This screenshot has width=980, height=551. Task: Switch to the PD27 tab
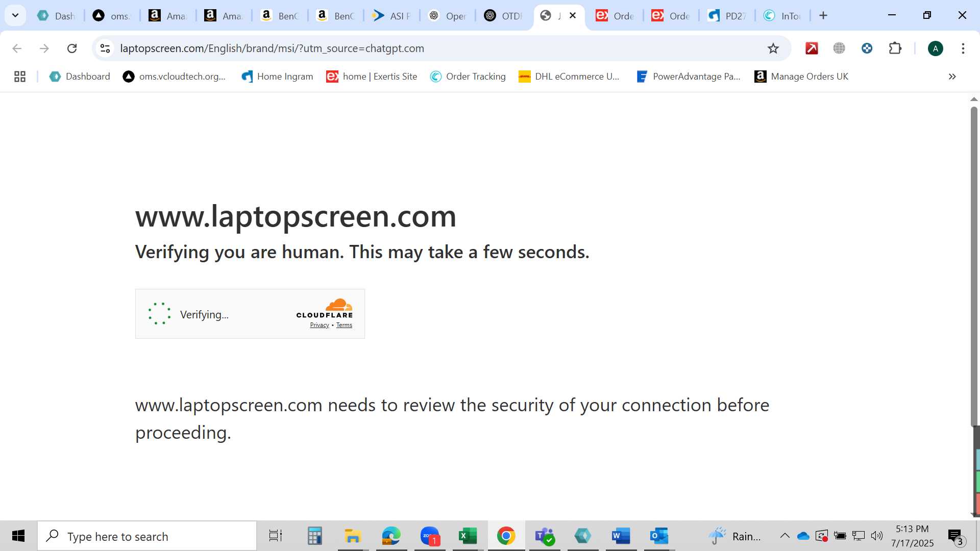(x=727, y=16)
